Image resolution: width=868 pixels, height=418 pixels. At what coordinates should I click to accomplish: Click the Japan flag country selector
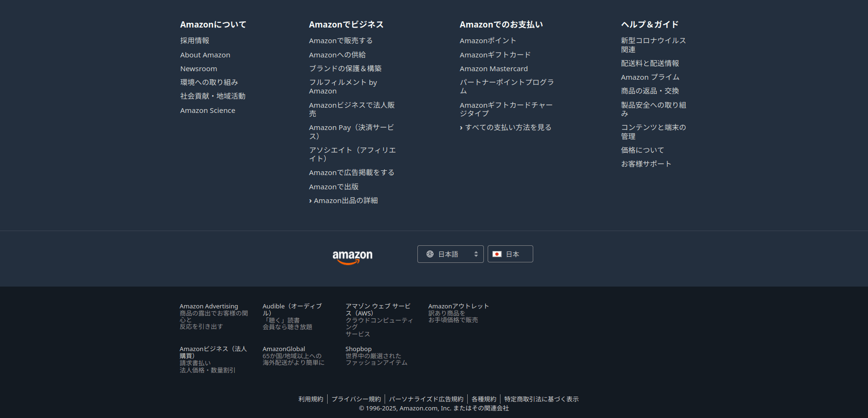click(510, 254)
